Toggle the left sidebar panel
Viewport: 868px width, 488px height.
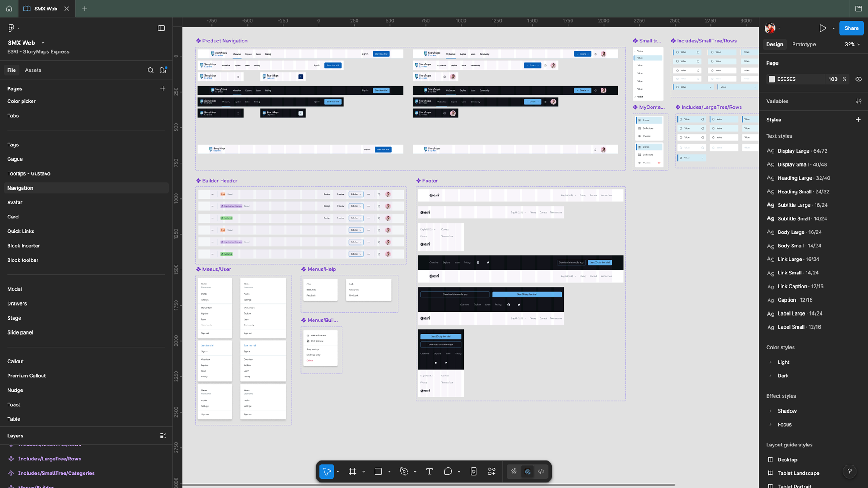[x=161, y=28]
